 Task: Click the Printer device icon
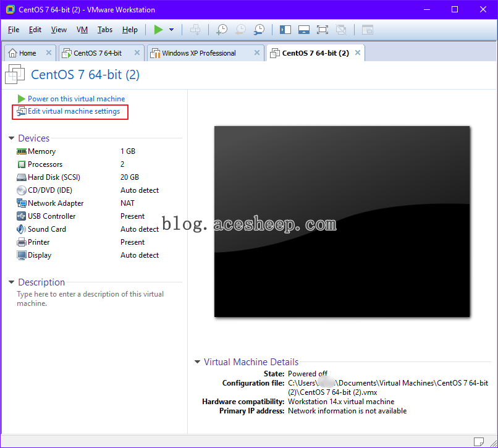(21, 242)
